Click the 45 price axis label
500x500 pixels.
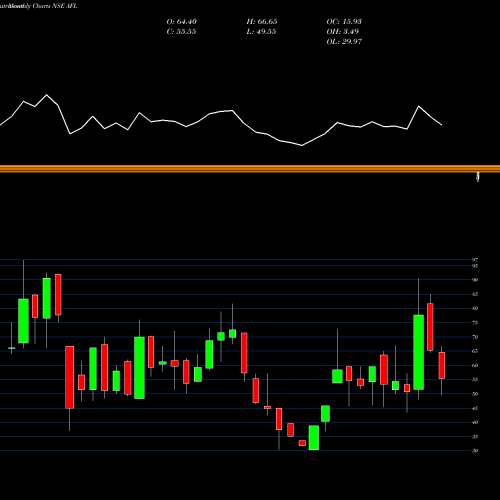(x=475, y=408)
